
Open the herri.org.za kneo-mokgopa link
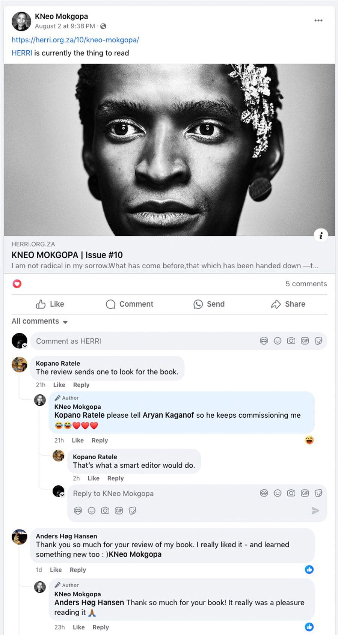[75, 40]
